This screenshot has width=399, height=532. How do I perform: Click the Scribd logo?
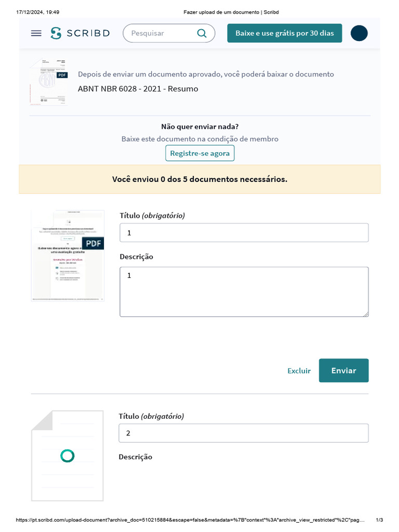tap(80, 33)
